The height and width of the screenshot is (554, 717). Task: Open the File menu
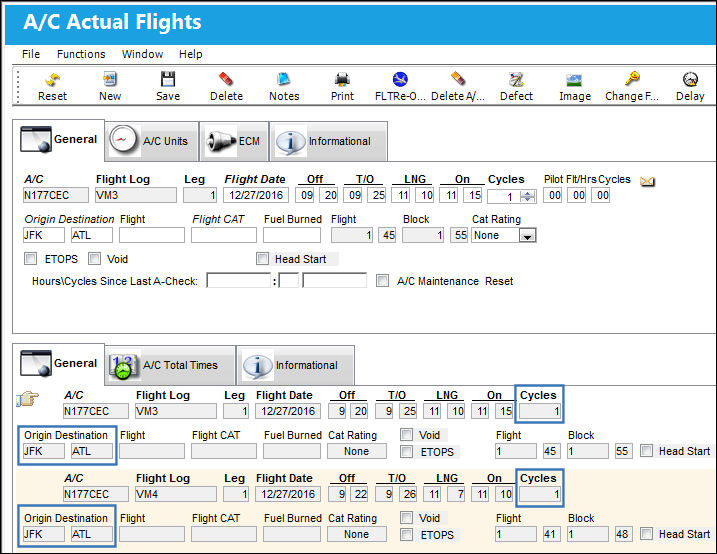pyautogui.click(x=31, y=54)
